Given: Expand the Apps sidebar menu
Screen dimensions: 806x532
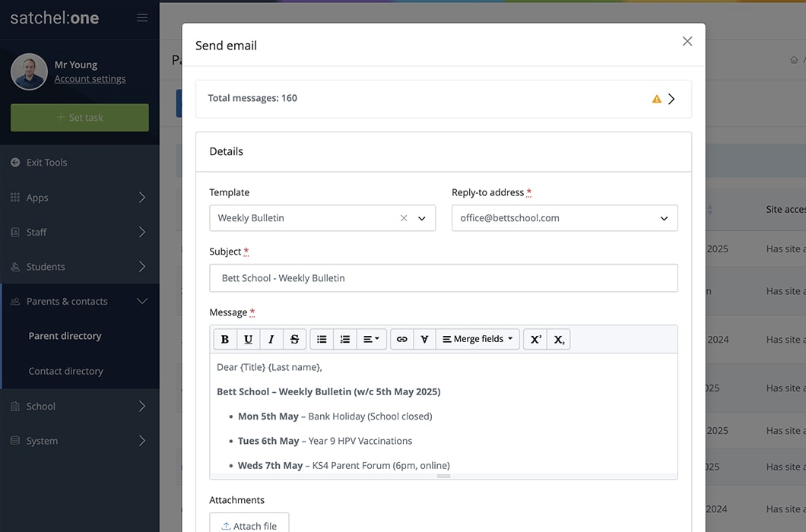Looking at the screenshot, I should tap(80, 198).
